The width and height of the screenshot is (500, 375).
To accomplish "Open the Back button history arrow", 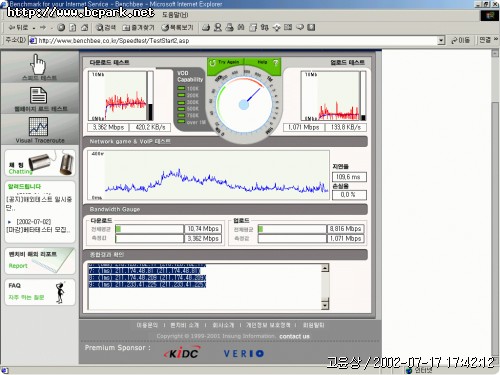I will (x=34, y=28).
